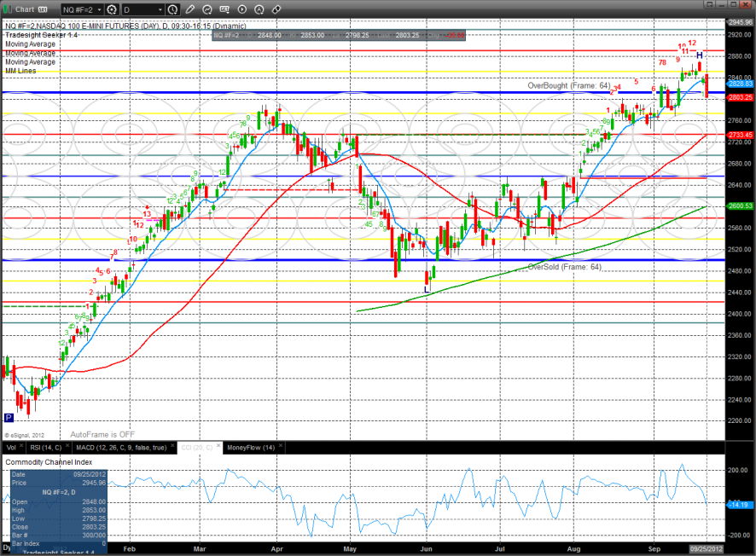Click the interval clock icon
This screenshot has width=756, height=556.
coord(173,9)
